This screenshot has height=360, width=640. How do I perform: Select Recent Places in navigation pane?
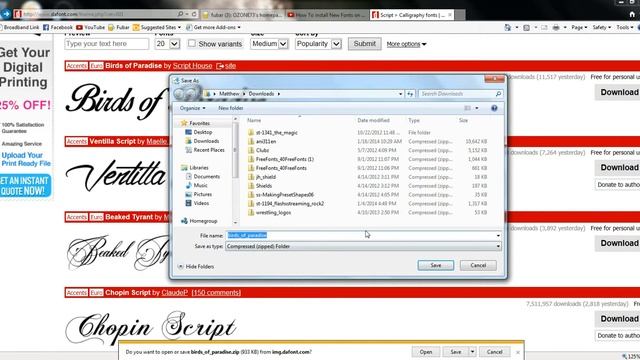205,150
